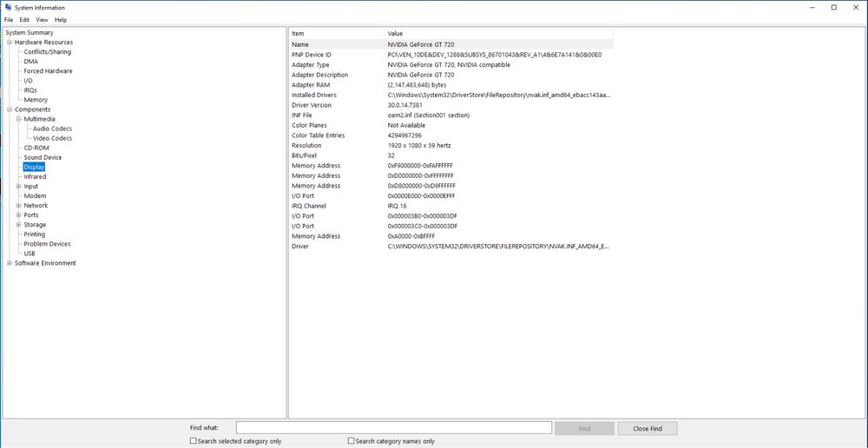This screenshot has height=448, width=868.
Task: Select the Name row NVIDIA GeForce GT 720
Action: [x=451, y=44]
